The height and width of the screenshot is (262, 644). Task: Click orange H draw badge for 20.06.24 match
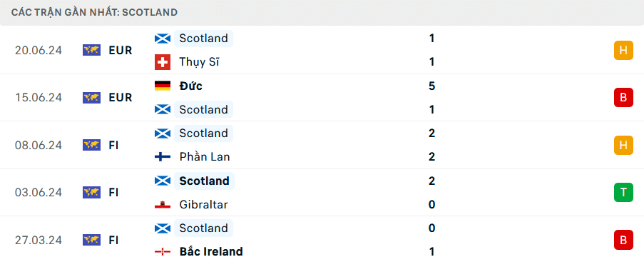(623, 51)
